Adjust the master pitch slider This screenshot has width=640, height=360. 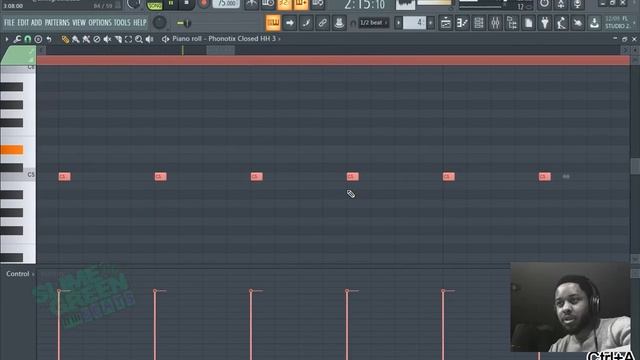pos(184,23)
